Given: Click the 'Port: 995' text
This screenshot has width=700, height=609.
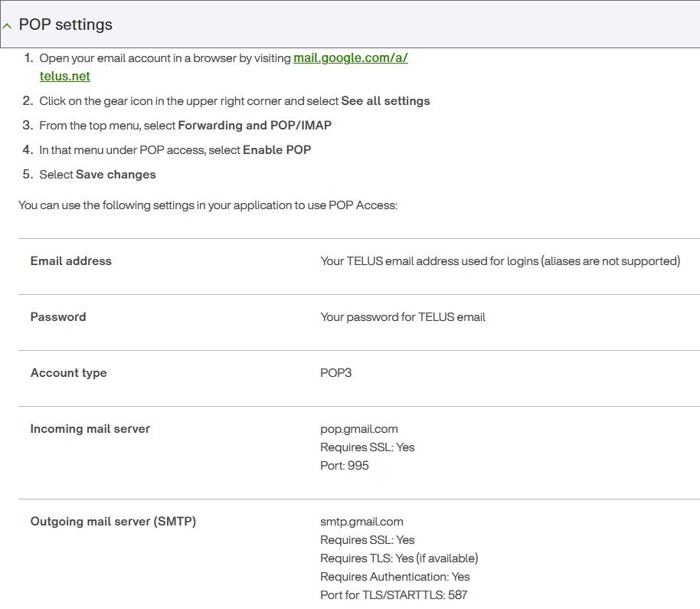Looking at the screenshot, I should [x=344, y=466].
